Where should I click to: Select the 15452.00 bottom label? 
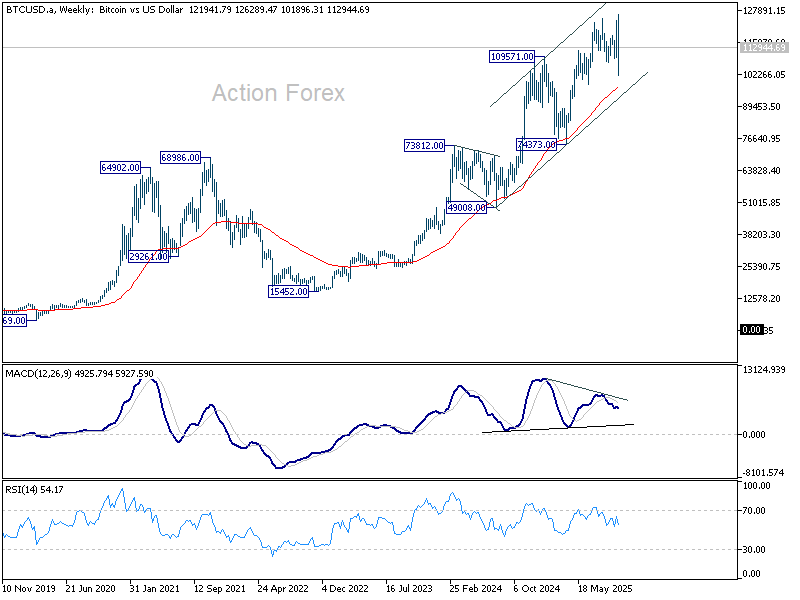288,292
